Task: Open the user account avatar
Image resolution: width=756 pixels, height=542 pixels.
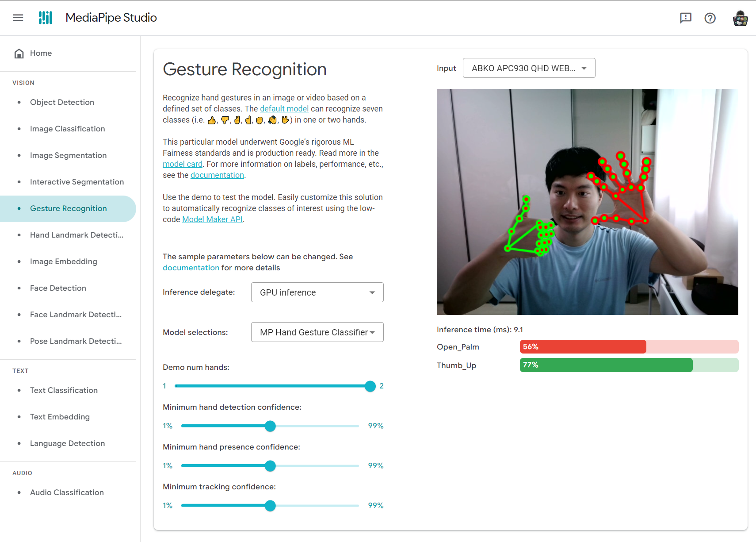Action: pyautogui.click(x=740, y=18)
